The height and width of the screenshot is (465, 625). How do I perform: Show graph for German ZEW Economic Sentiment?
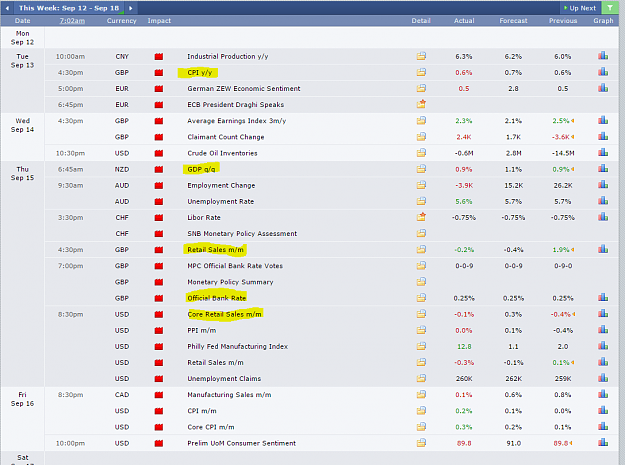coord(603,88)
